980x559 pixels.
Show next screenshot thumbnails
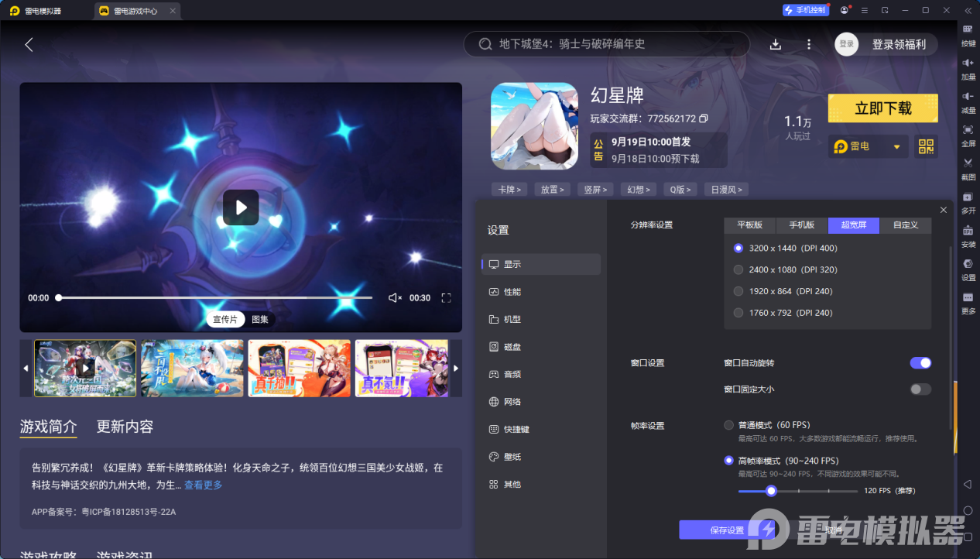pos(456,369)
